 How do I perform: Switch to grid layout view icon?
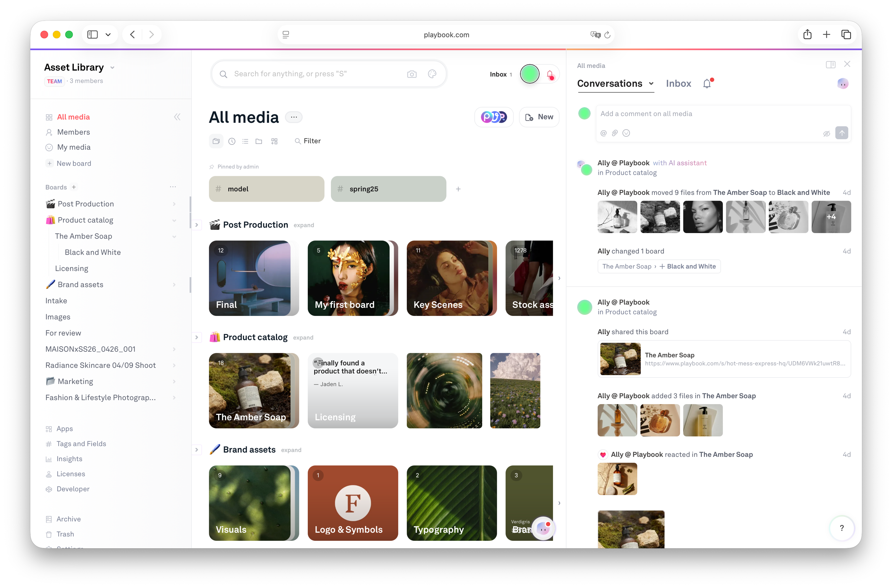tap(274, 141)
